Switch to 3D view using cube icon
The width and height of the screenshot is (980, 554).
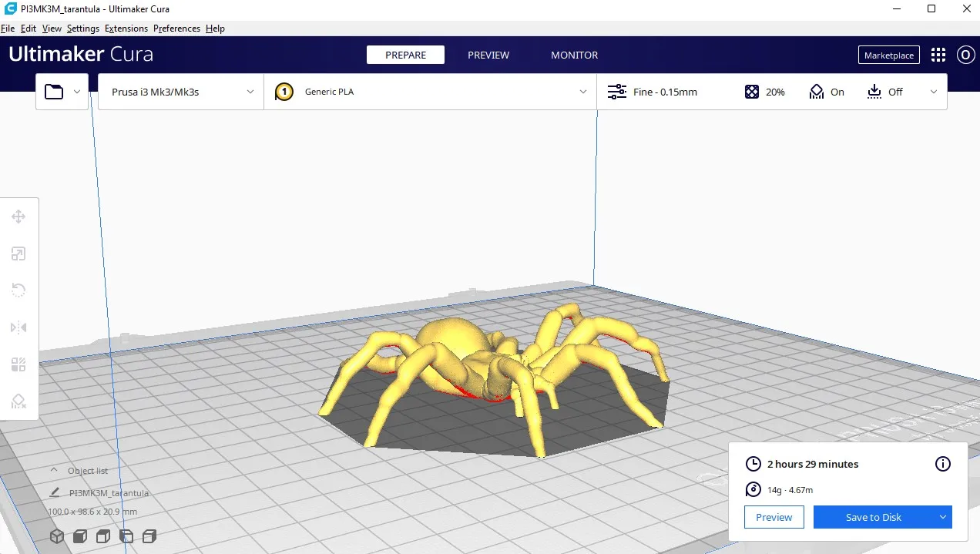57,536
